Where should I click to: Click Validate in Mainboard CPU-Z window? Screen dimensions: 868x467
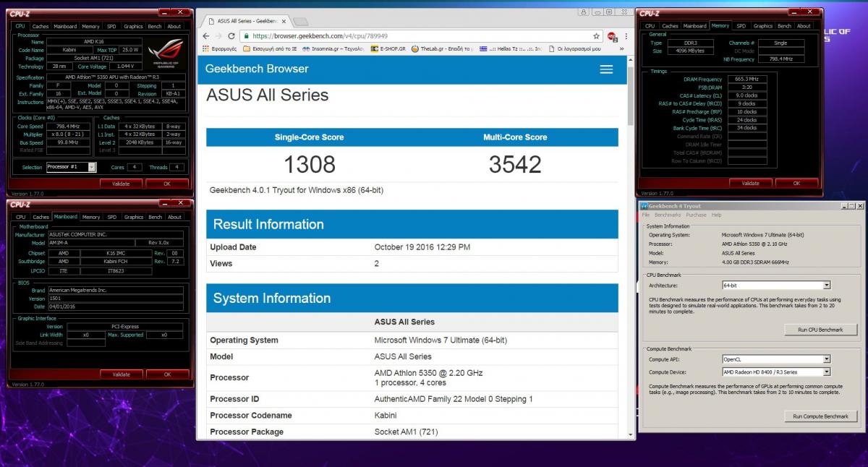pos(121,374)
